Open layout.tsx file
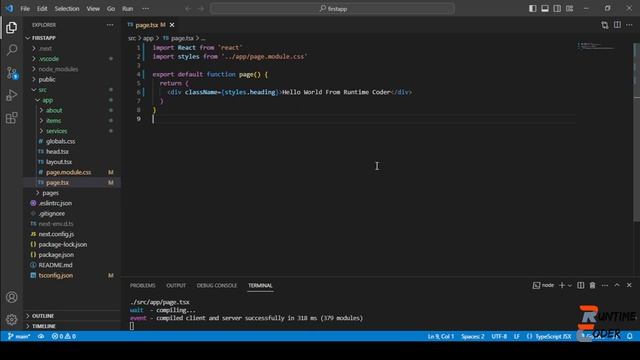The image size is (640, 360). point(72,162)
